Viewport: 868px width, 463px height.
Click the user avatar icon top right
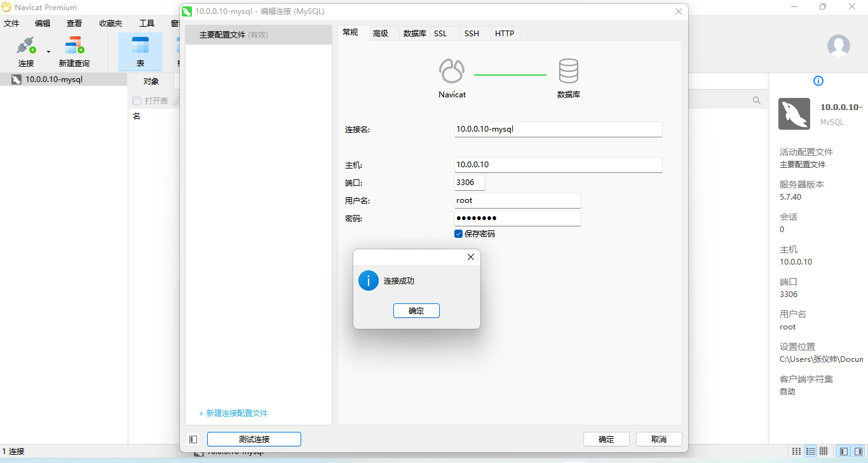click(838, 46)
